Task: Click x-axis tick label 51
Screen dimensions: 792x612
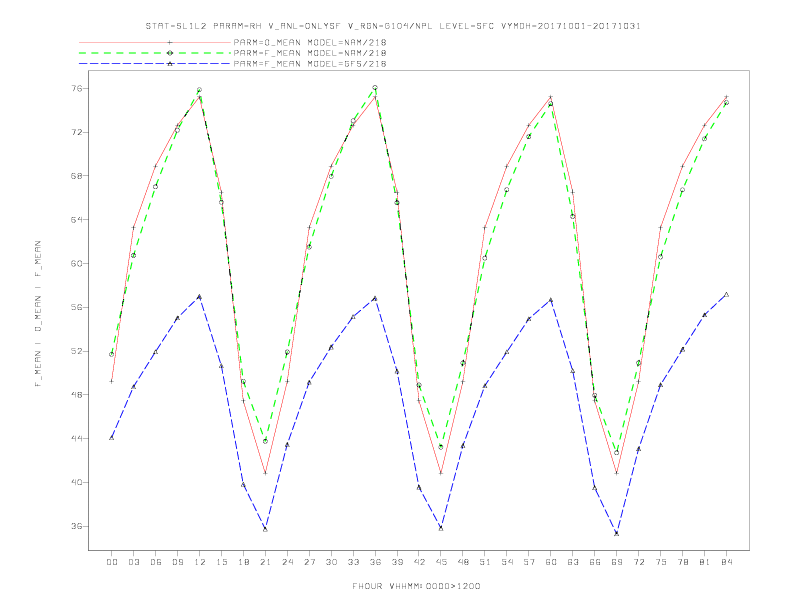Action: pyautogui.click(x=485, y=562)
